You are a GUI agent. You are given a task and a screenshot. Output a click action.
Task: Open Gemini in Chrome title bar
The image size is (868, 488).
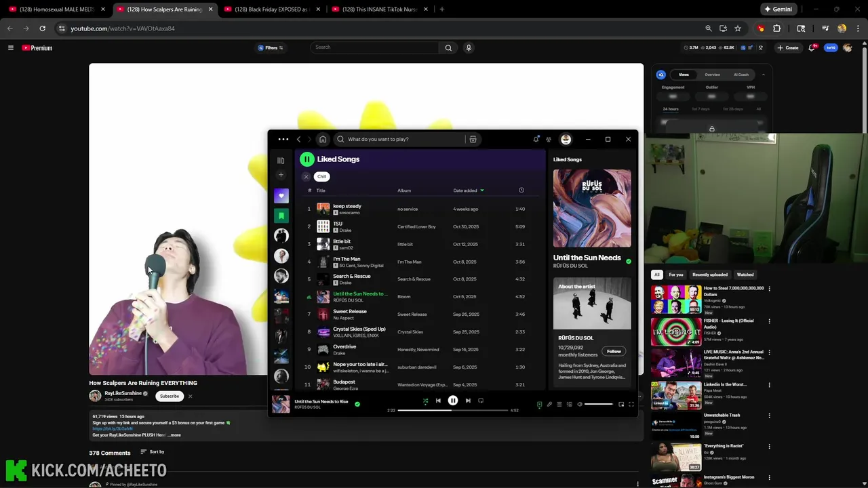coord(778,9)
